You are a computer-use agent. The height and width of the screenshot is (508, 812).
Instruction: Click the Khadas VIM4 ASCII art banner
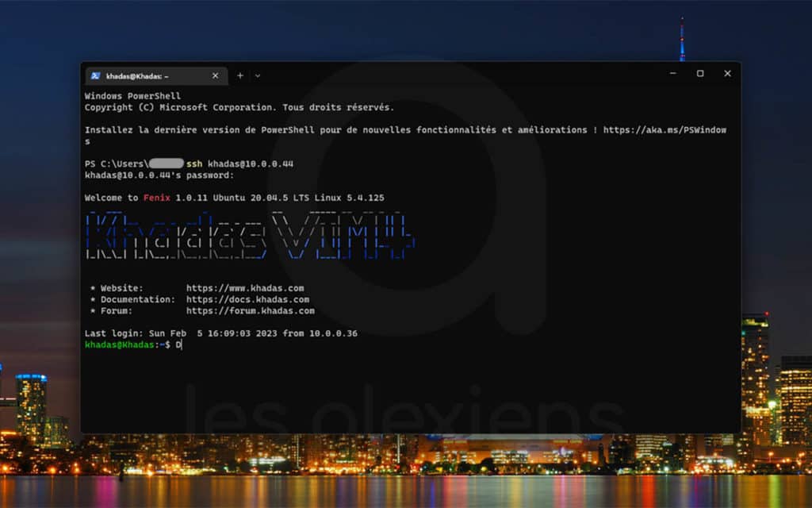click(x=250, y=235)
